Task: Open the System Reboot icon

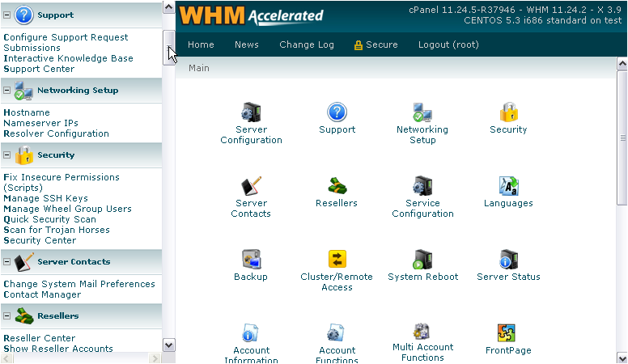Action: point(422,260)
